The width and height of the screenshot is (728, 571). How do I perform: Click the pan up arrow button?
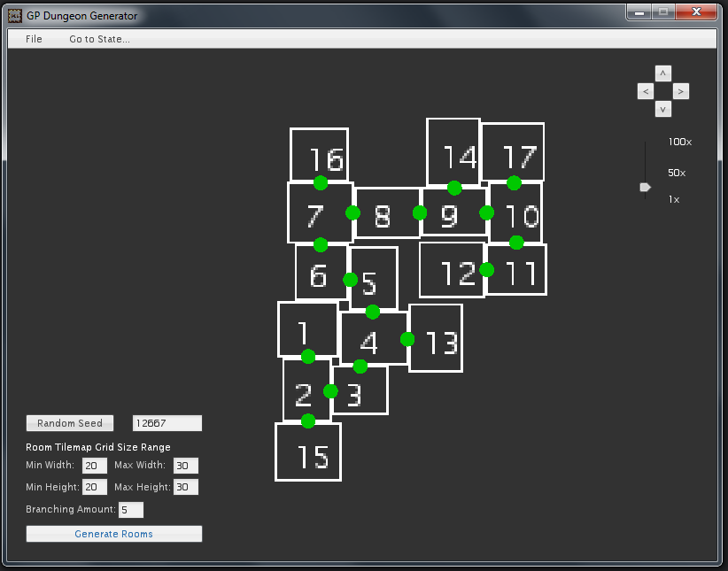(x=663, y=73)
